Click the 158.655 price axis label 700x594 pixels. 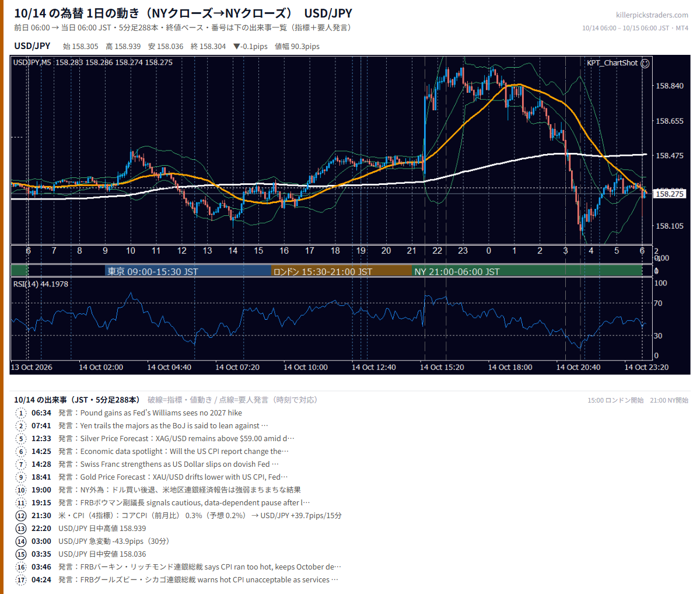click(x=670, y=121)
